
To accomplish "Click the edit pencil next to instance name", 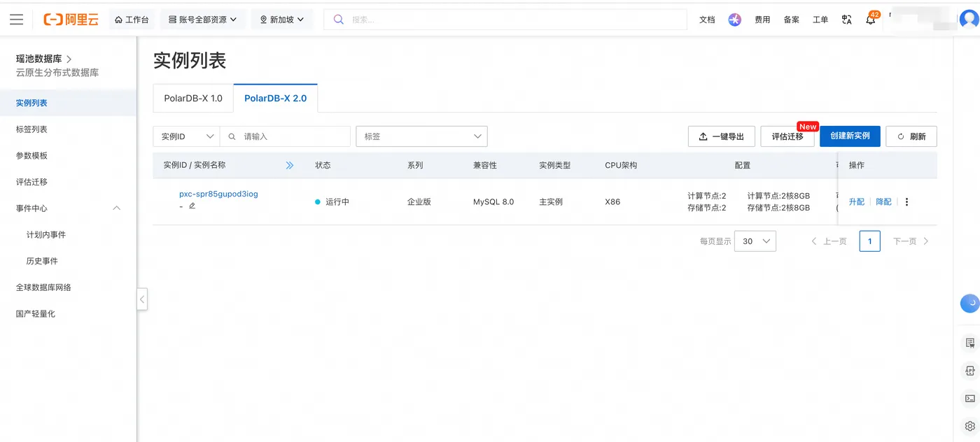I will (x=192, y=206).
